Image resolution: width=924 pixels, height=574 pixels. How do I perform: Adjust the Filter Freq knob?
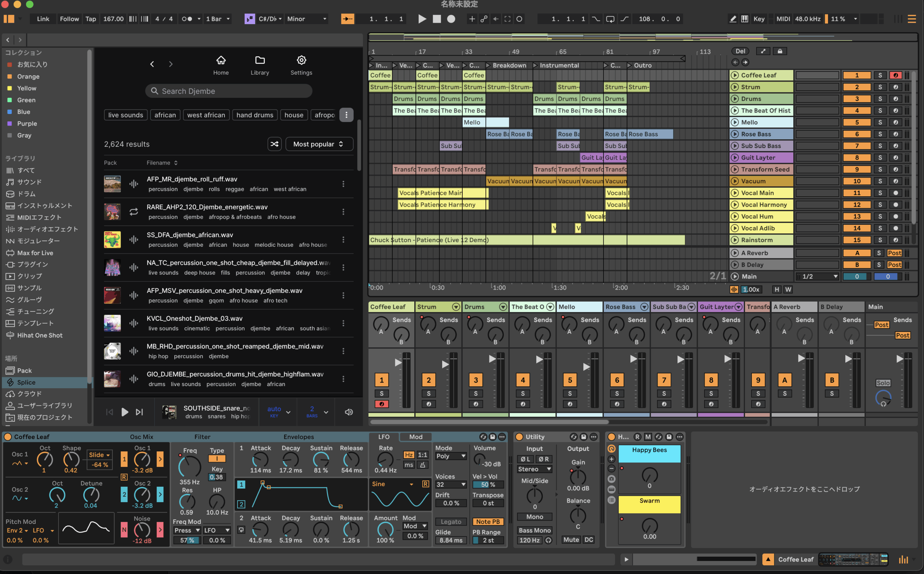click(189, 466)
